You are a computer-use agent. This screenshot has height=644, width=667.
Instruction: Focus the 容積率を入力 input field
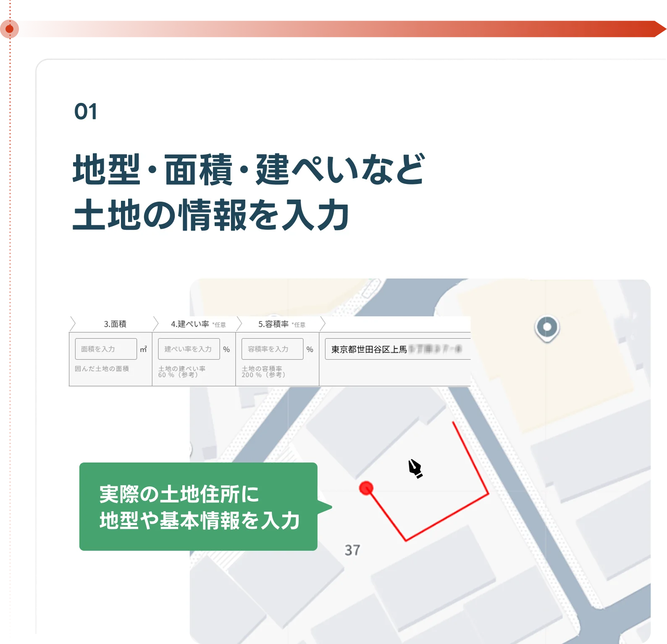(x=272, y=349)
